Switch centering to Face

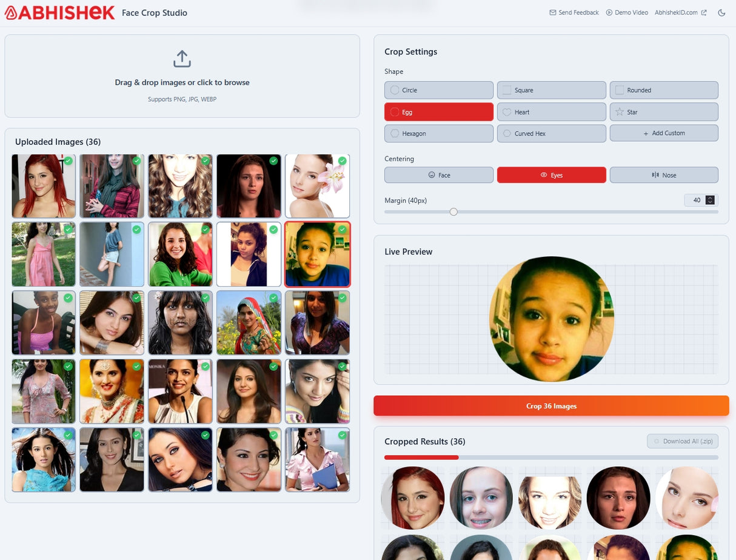pyautogui.click(x=438, y=175)
